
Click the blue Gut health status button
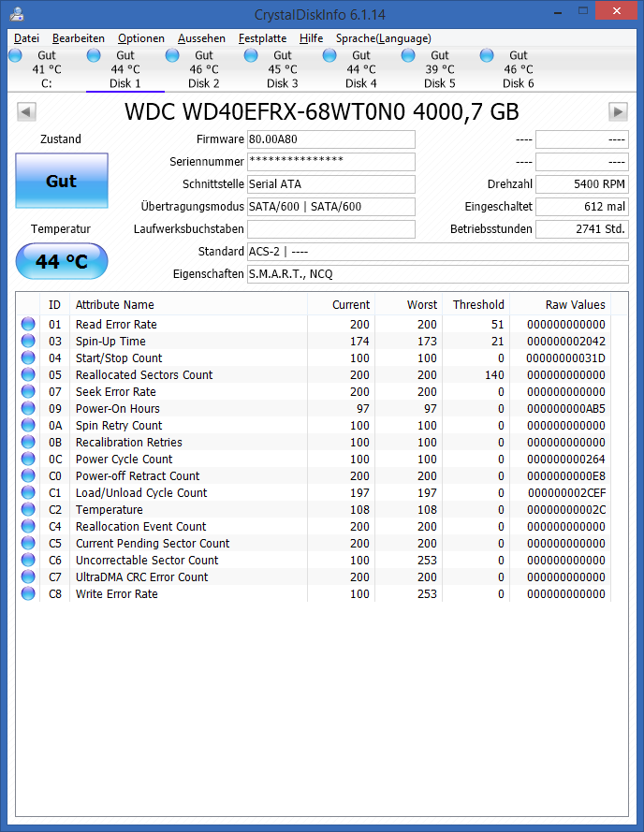(62, 181)
